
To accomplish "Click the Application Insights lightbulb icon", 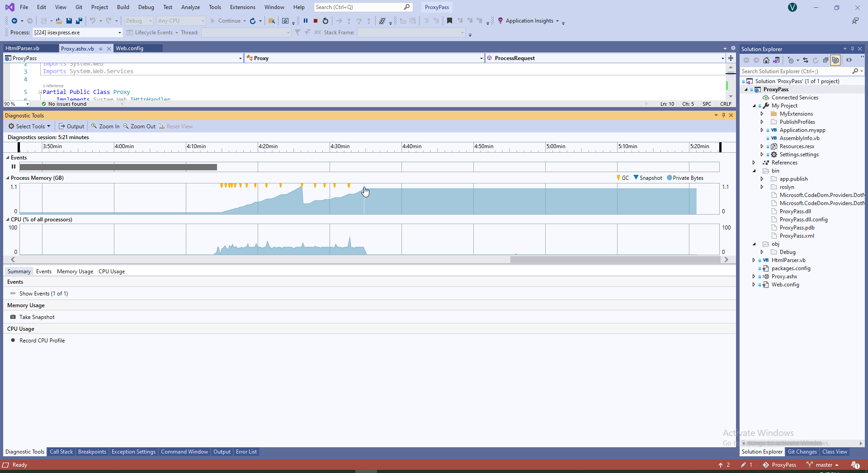I will click(x=500, y=21).
